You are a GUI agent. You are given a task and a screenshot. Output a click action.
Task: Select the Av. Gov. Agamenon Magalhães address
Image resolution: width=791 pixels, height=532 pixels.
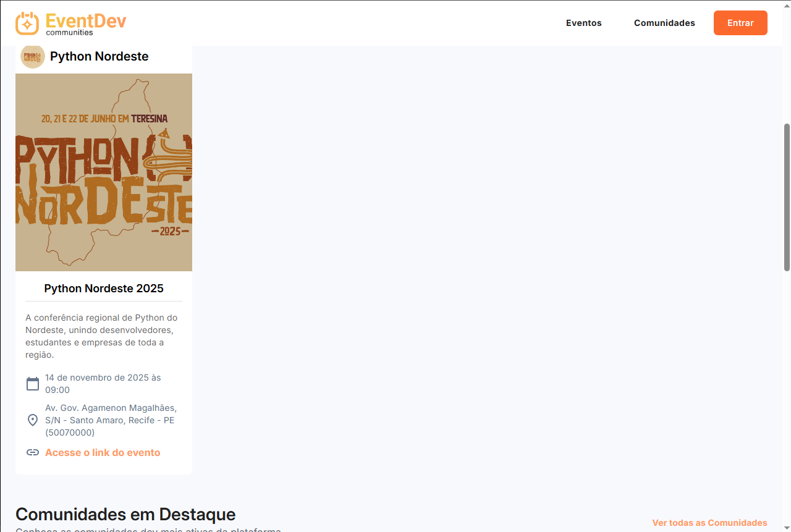point(110,420)
